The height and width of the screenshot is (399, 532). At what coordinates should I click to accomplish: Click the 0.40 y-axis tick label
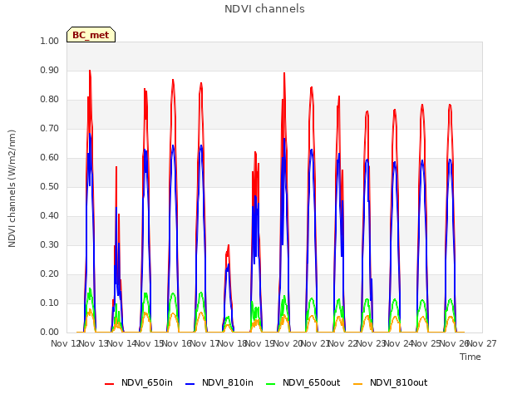pyautogui.click(x=50, y=216)
